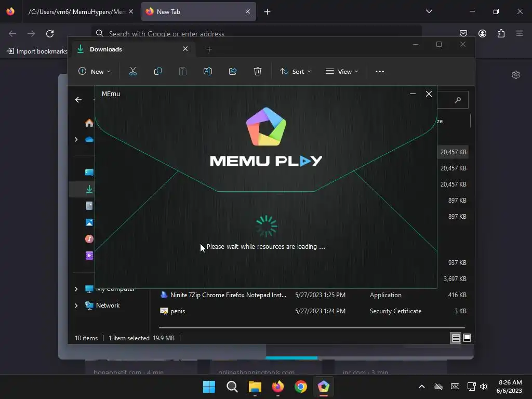Open OneDrive cloud in Explorer sidebar
This screenshot has height=399, width=532.
pyautogui.click(x=89, y=139)
